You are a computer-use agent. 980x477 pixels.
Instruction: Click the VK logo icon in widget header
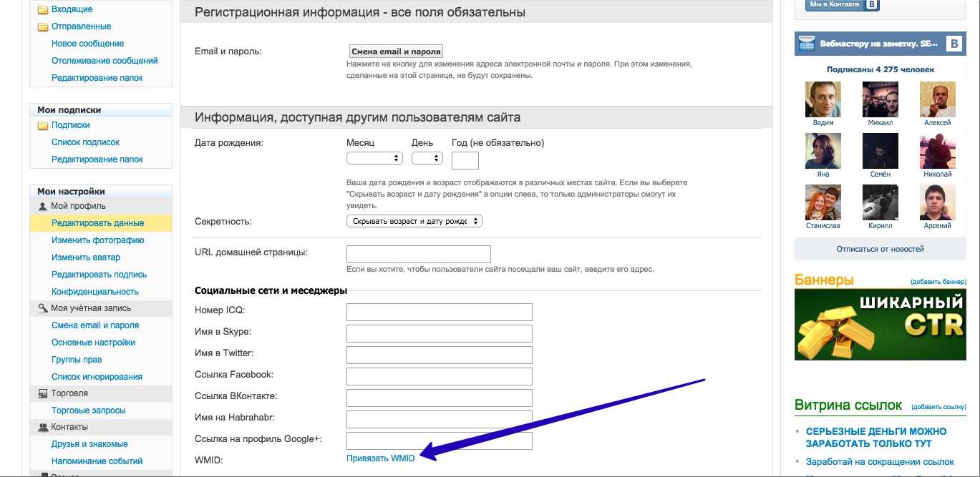954,44
